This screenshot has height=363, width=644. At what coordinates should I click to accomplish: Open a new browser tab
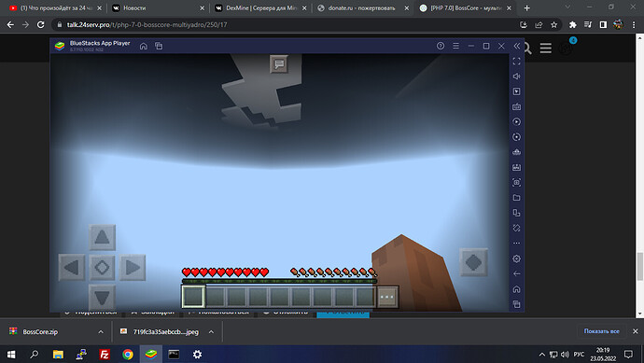coord(527,7)
